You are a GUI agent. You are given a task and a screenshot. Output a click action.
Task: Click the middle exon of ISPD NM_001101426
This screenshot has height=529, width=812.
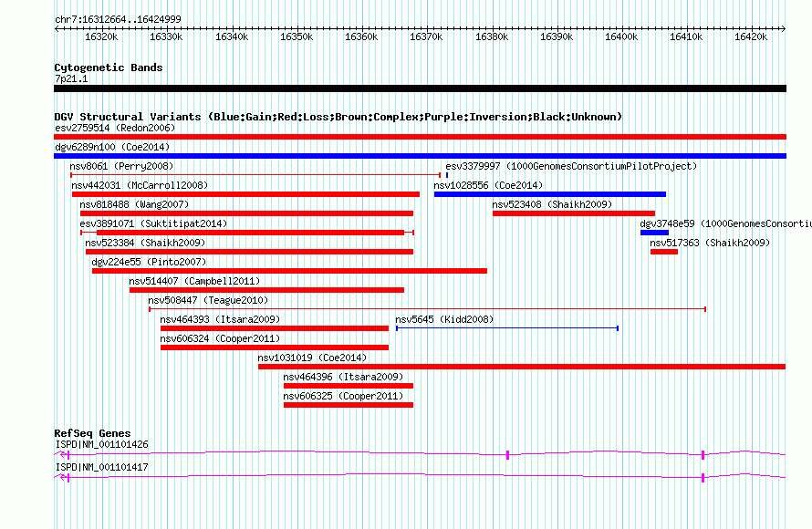[x=507, y=455]
